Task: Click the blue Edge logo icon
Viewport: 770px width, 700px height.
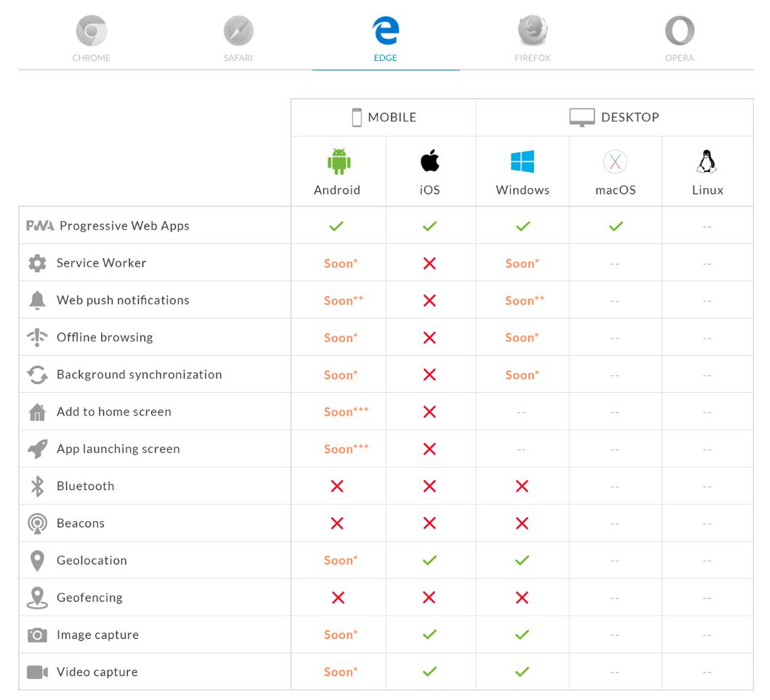Action: pyautogui.click(x=386, y=30)
